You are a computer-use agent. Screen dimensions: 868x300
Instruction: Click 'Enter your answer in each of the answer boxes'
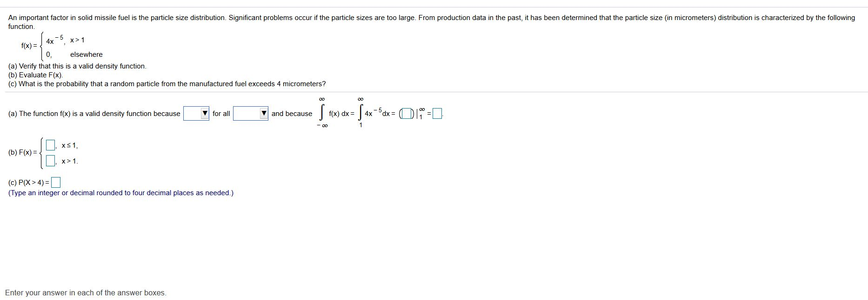point(86,293)
